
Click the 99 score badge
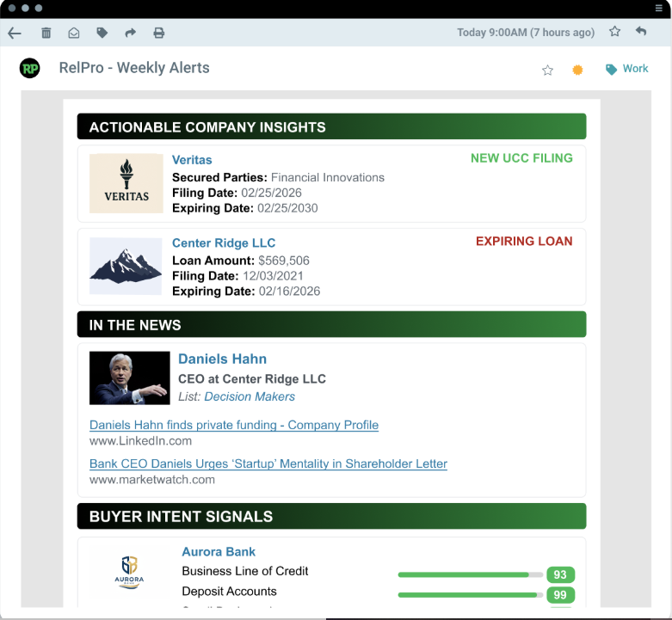(560, 595)
